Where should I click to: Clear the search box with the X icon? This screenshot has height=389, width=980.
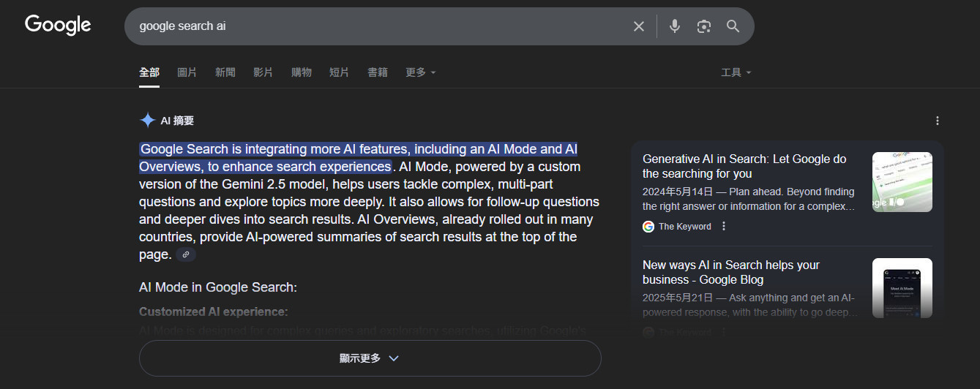(x=639, y=26)
